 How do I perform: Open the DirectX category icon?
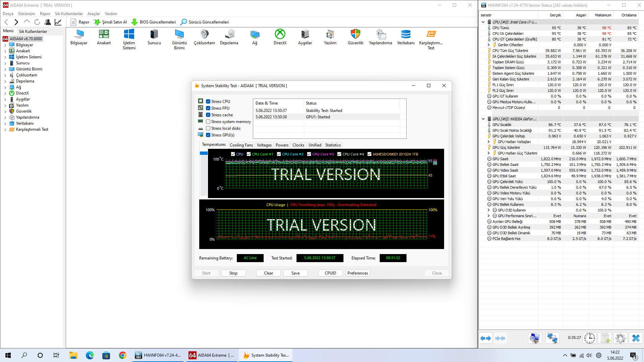coord(280,34)
